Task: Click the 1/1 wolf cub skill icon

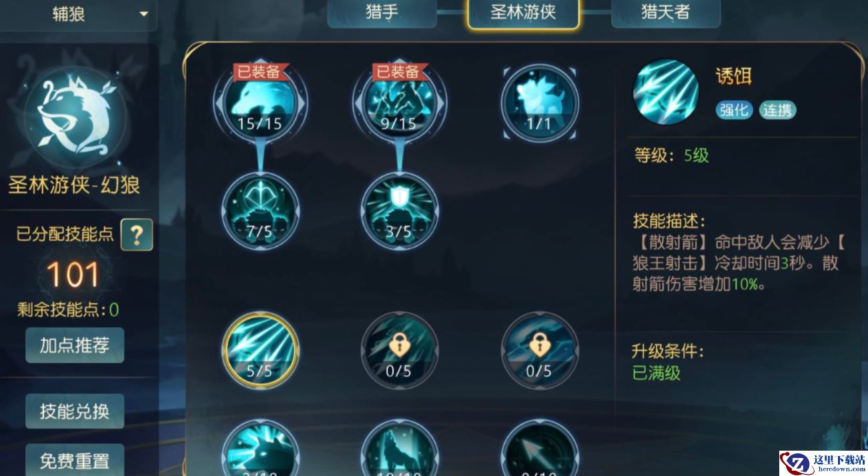Action: 540,102
